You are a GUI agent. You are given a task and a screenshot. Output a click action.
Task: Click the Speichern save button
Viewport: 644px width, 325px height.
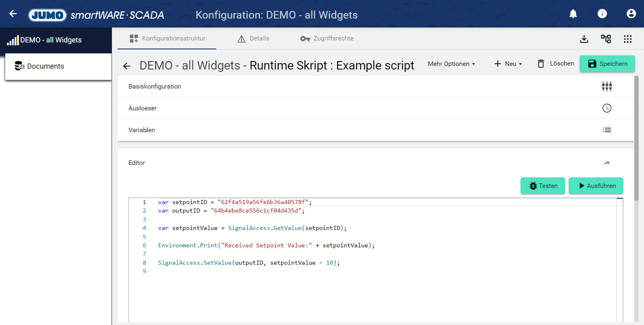(x=607, y=64)
